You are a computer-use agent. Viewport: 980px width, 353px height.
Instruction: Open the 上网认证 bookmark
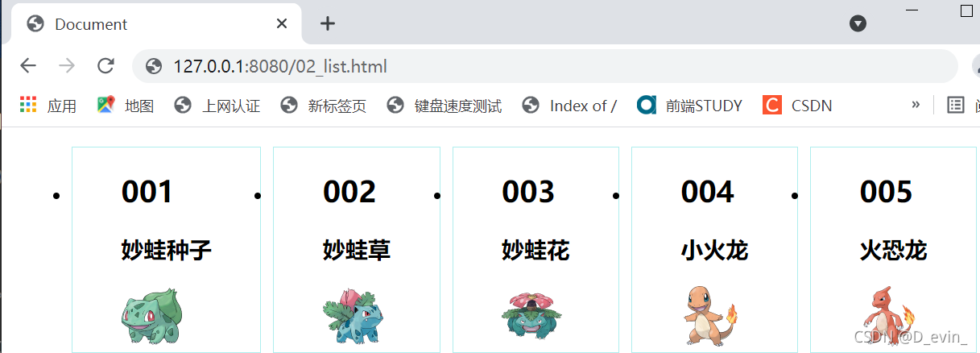(x=217, y=106)
